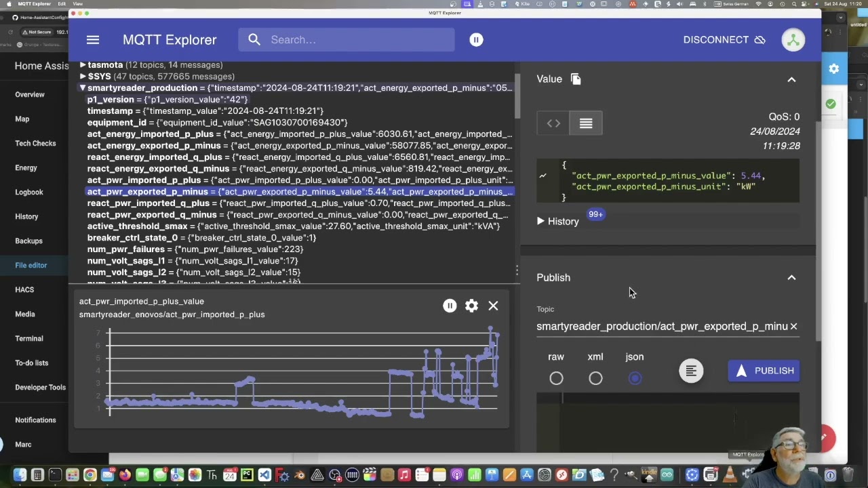The height and width of the screenshot is (488, 868).
Task: Open the View menu in menu bar
Action: point(78,4)
